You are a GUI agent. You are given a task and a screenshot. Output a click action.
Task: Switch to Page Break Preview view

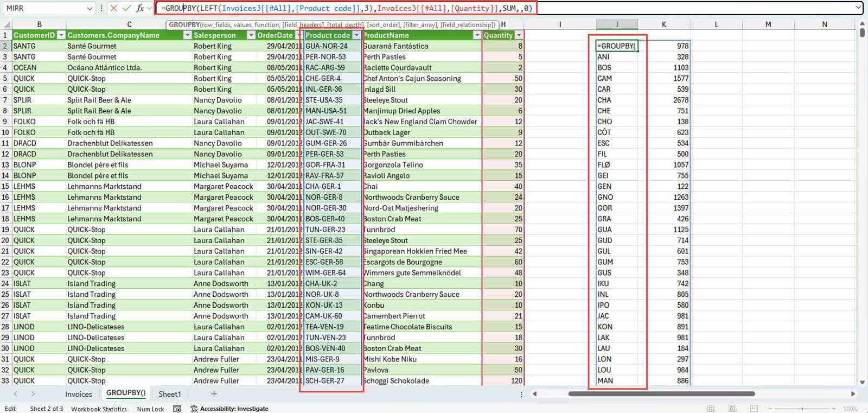pos(754,409)
